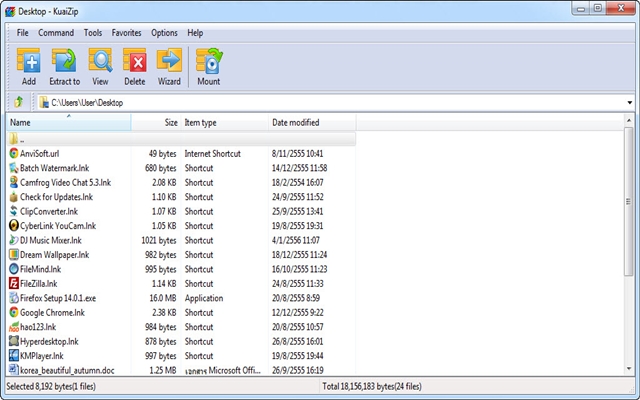Select the FileZilla.lnk icon
640x400 pixels.
tap(14, 283)
